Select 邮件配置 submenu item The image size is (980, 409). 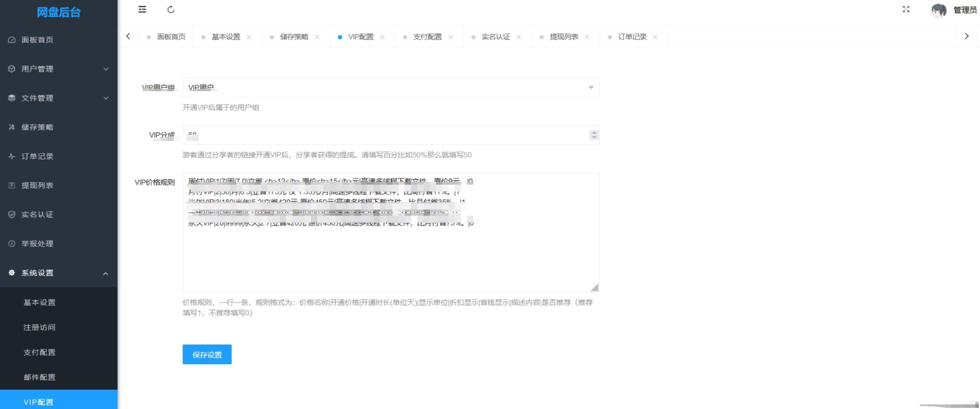59,377
